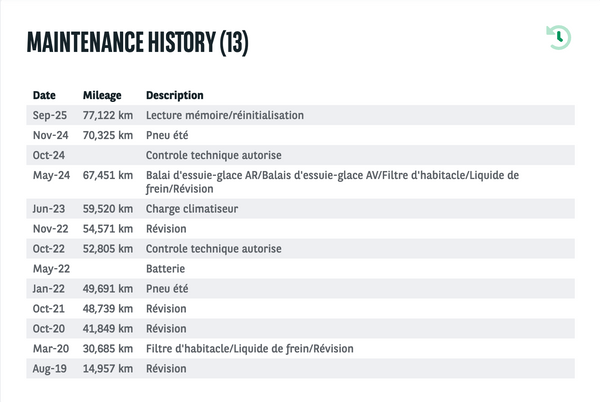Select the Nov-24 Pneu été row

coord(300,135)
